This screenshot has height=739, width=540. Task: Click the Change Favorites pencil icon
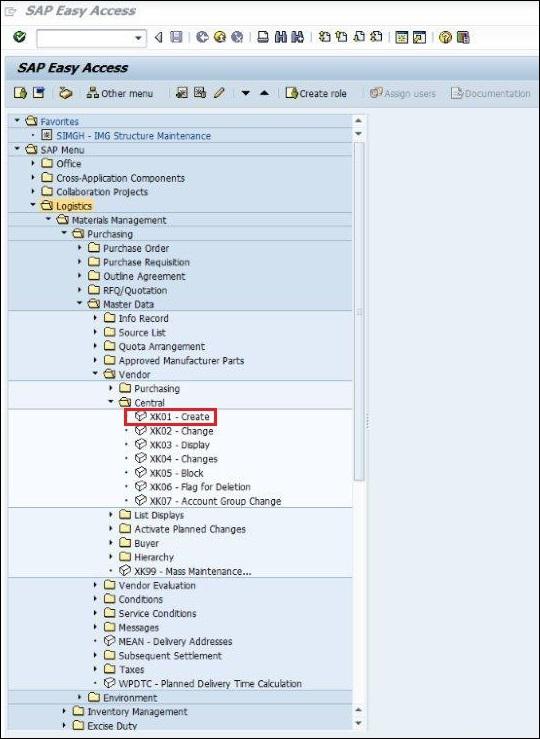point(219,93)
